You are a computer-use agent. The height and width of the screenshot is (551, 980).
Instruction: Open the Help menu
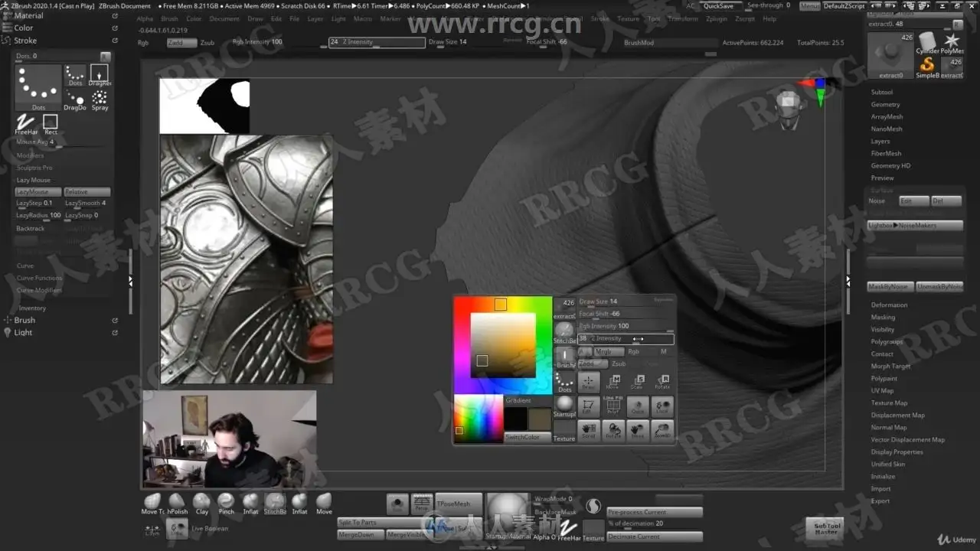click(x=769, y=18)
